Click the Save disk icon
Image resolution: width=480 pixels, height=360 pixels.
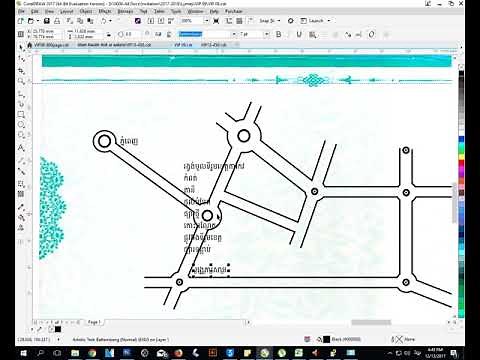click(x=47, y=21)
